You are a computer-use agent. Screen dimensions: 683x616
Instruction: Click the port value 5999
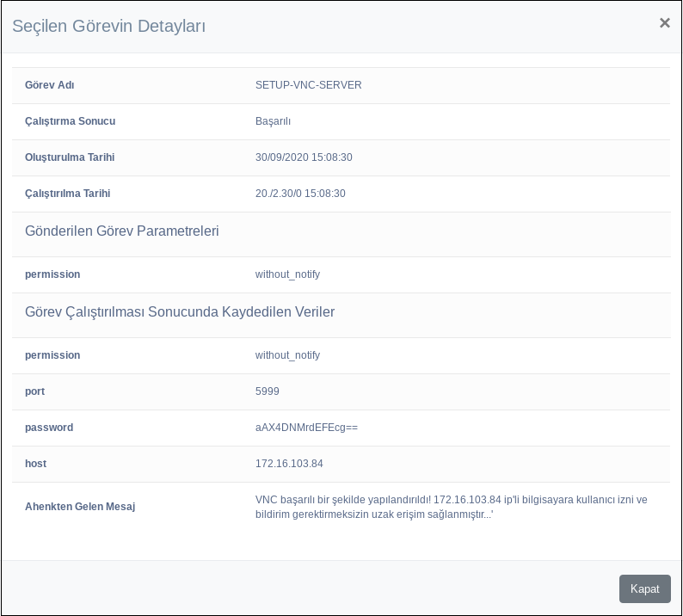tap(267, 391)
